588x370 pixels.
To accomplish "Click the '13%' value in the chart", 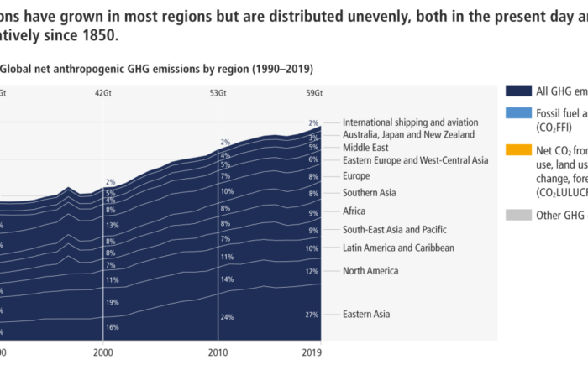I will 112,225.
